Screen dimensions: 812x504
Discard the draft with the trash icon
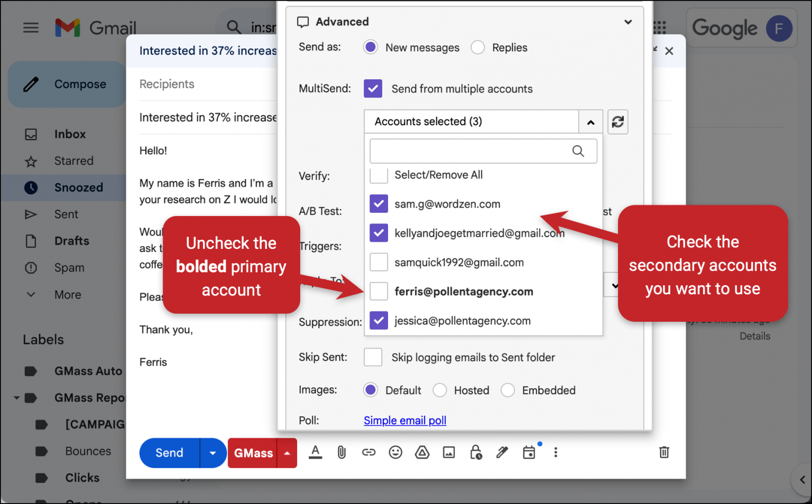(x=664, y=452)
